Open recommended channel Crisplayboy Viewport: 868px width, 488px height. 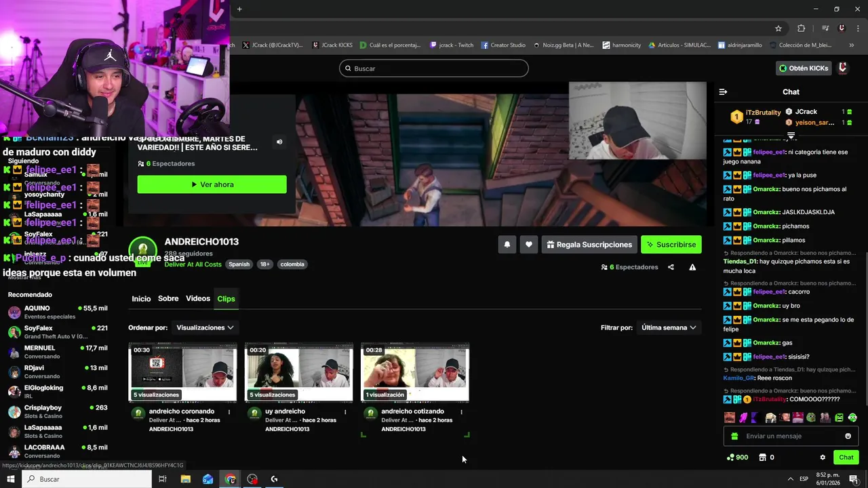[x=57, y=411]
